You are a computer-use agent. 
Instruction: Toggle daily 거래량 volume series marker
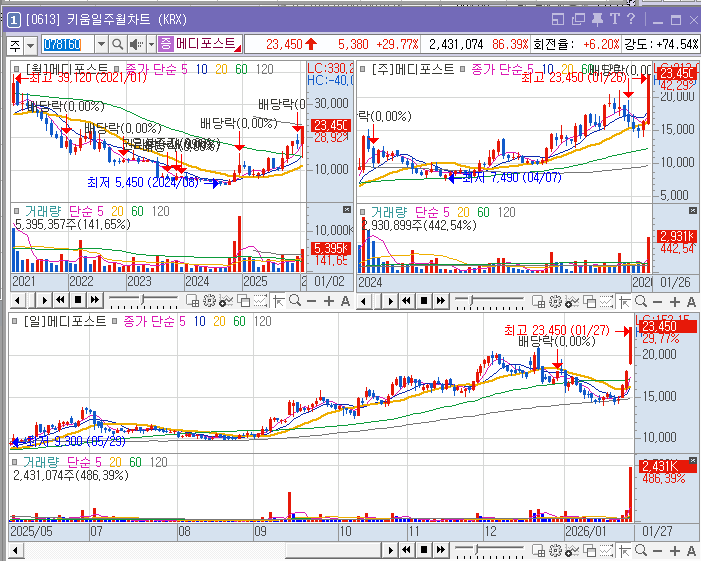15,462
